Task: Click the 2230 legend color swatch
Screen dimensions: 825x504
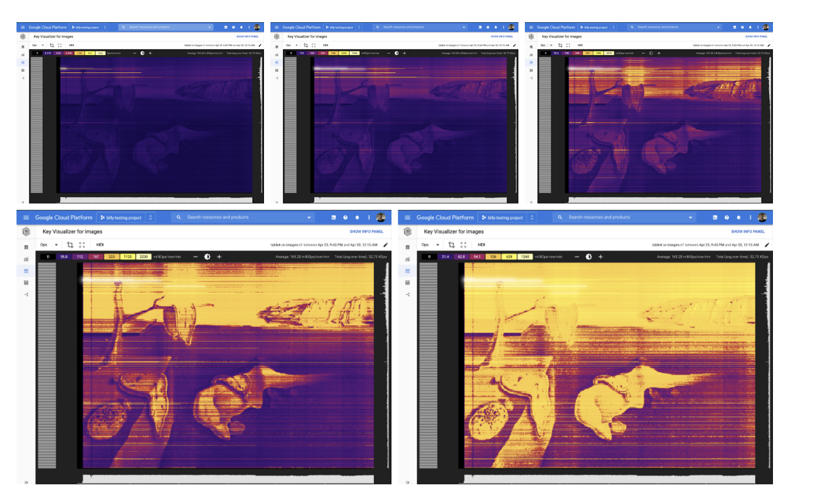Action: coord(143,257)
